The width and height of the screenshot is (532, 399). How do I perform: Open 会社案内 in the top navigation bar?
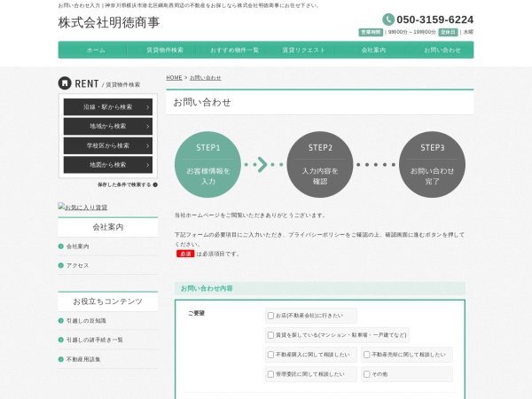370,50
